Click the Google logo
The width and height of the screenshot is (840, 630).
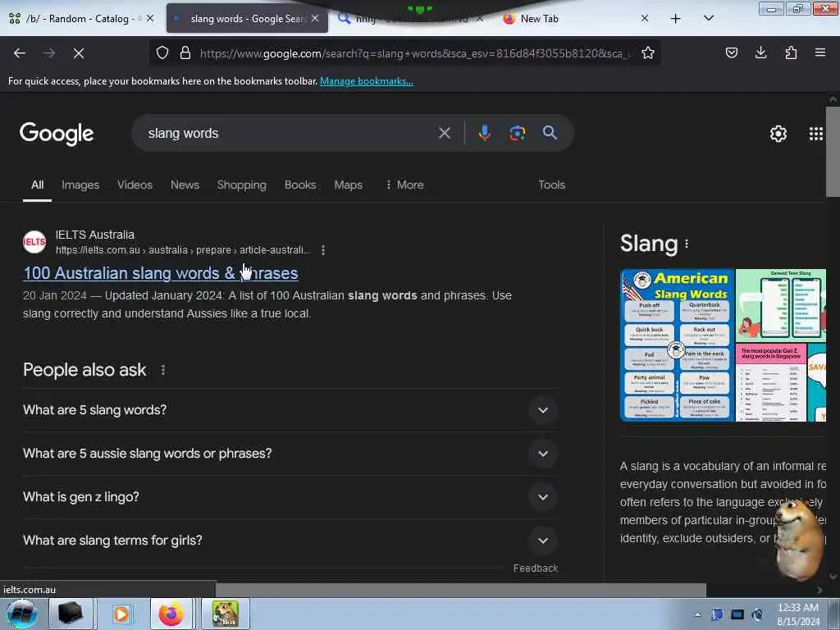(x=57, y=134)
